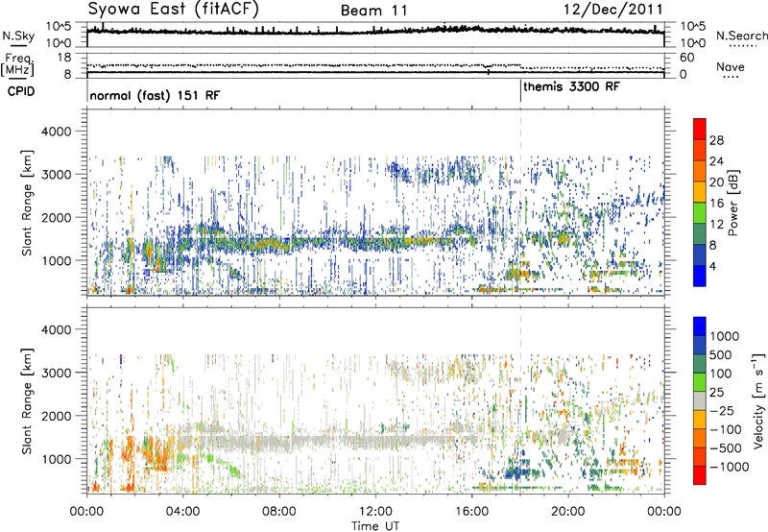Click the title 'Syowa East (fitACF)'
Screen dimensions: 768x532
(173, 10)
